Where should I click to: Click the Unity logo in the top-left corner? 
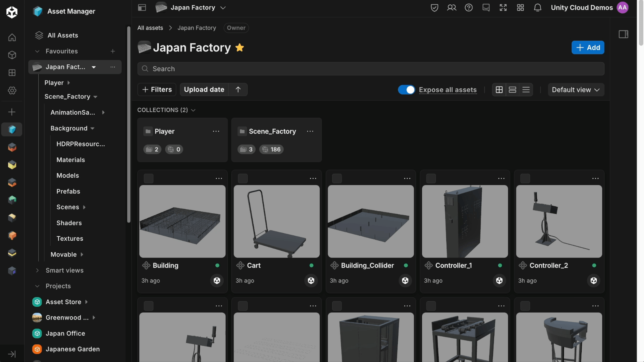(12, 12)
